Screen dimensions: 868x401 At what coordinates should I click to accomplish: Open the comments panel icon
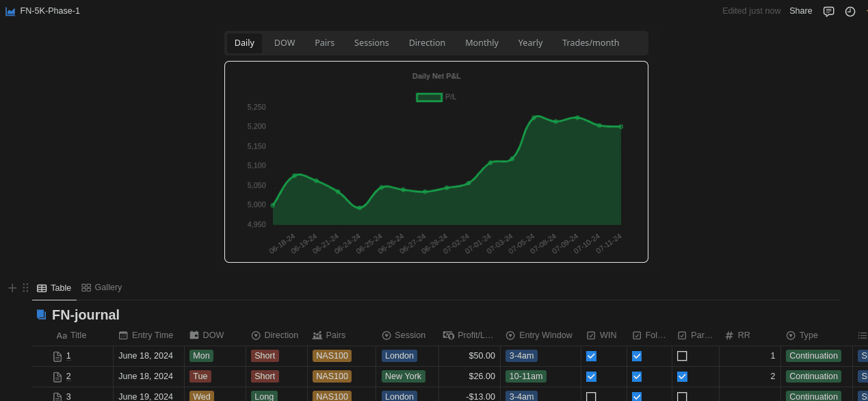tap(828, 11)
